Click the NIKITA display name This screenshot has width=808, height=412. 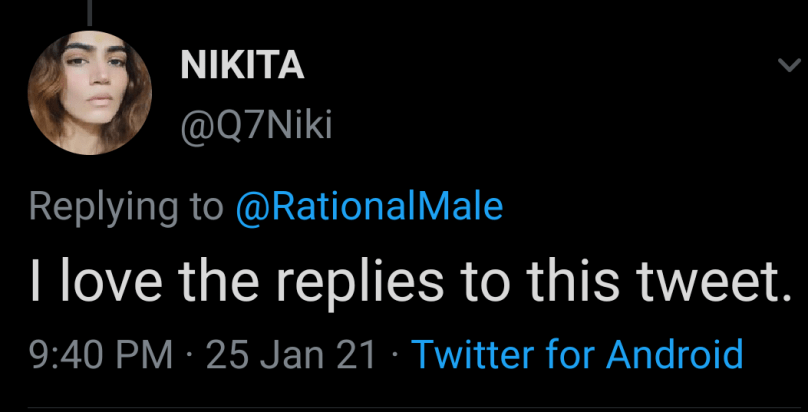pos(242,66)
